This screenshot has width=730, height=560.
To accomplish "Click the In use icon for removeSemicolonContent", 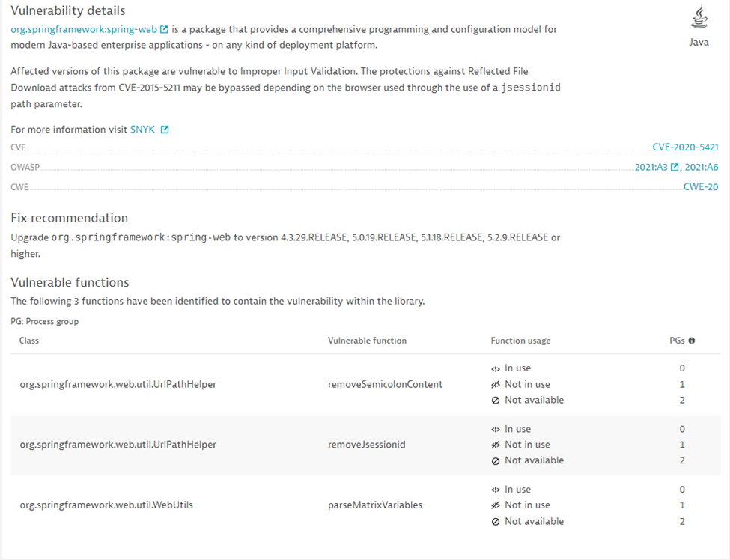I will tap(494, 368).
